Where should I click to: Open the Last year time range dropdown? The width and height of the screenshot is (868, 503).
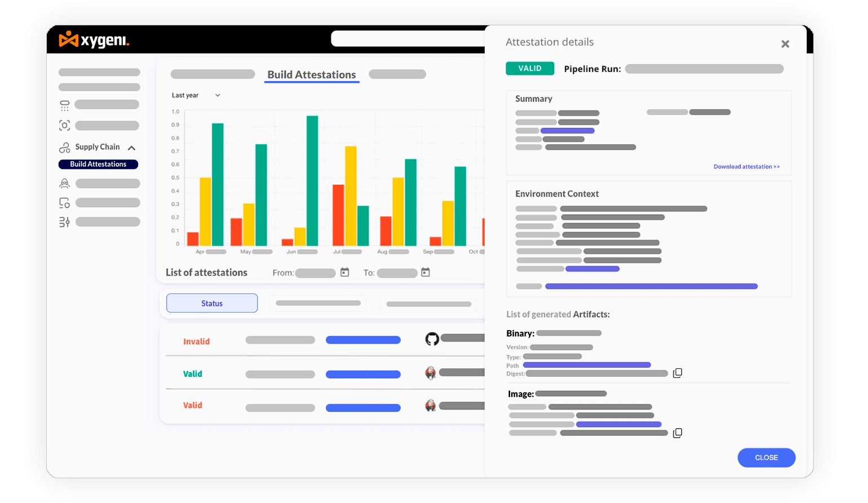[x=196, y=96]
